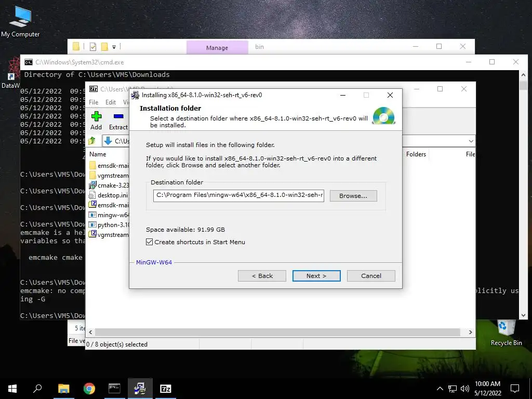
Task: Switch to 7-Zip on the taskbar
Action: (x=166, y=389)
